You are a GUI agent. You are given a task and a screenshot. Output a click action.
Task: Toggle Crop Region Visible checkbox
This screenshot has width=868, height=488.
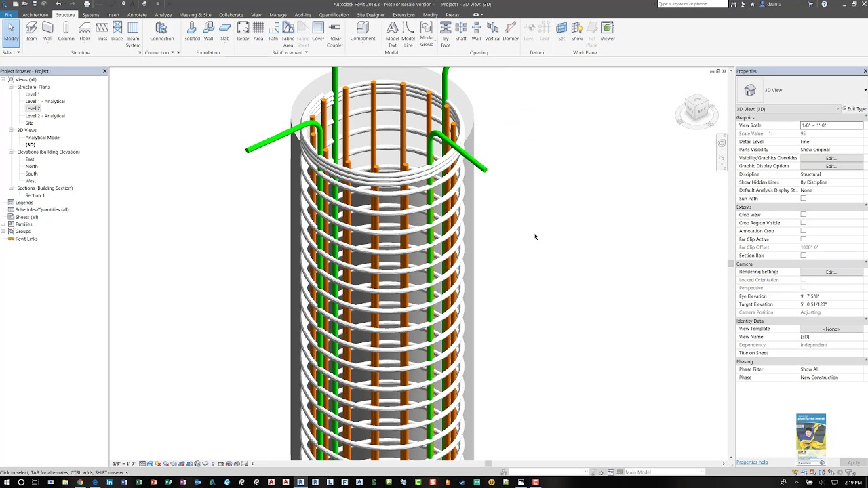click(804, 223)
